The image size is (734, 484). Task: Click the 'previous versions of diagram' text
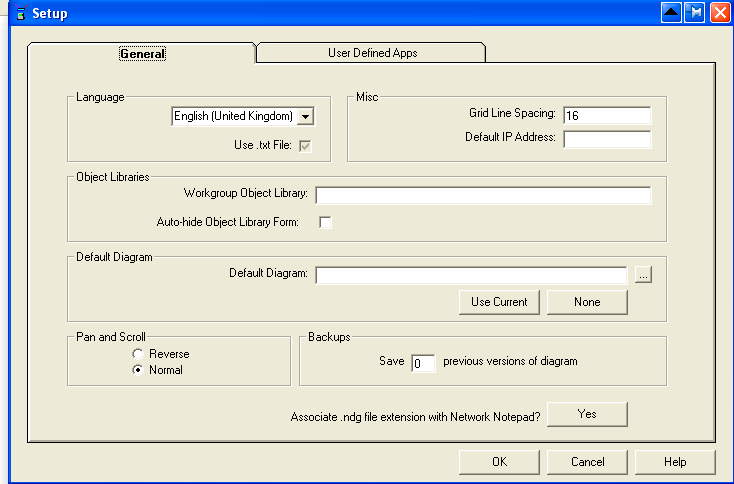click(x=510, y=361)
